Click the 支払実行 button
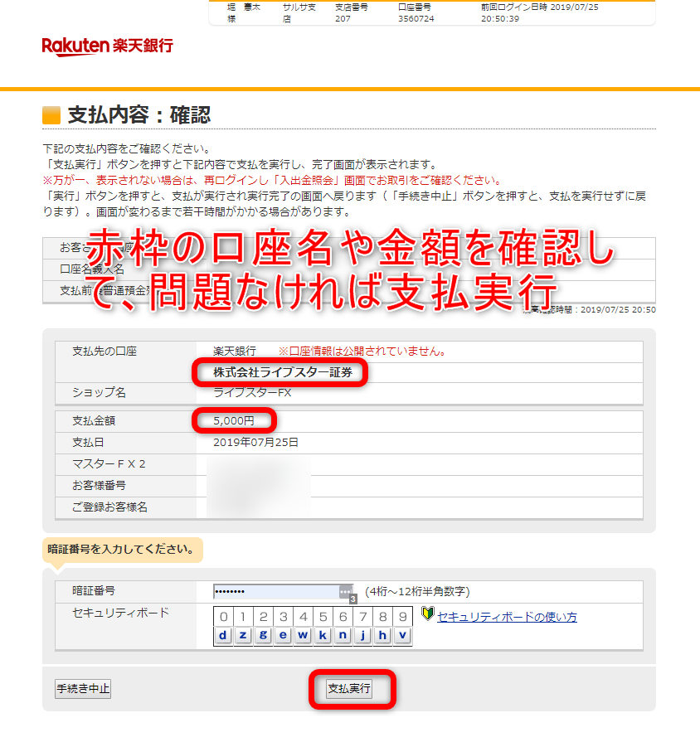This screenshot has height=742, width=700. [349, 689]
